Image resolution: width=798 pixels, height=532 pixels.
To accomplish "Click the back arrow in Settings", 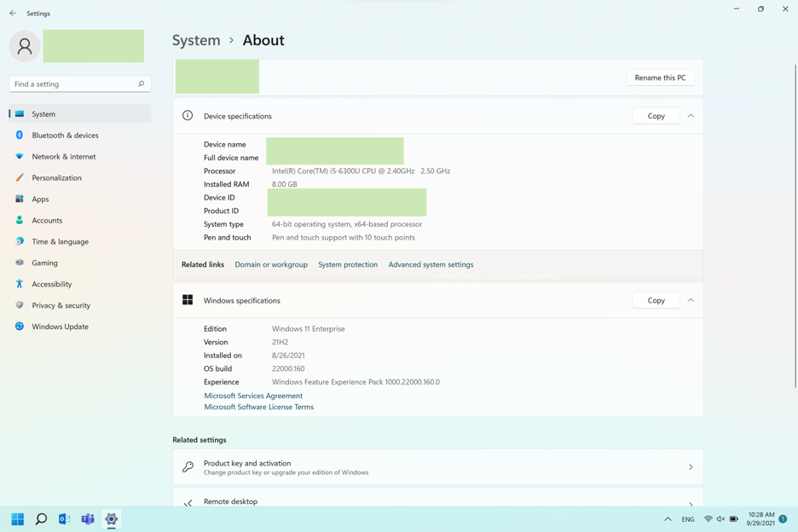I will tap(13, 14).
